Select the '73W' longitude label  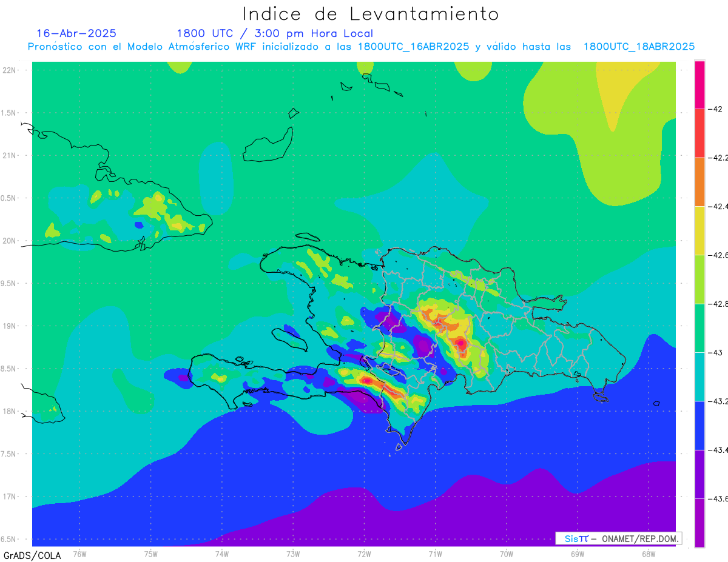pos(293,554)
